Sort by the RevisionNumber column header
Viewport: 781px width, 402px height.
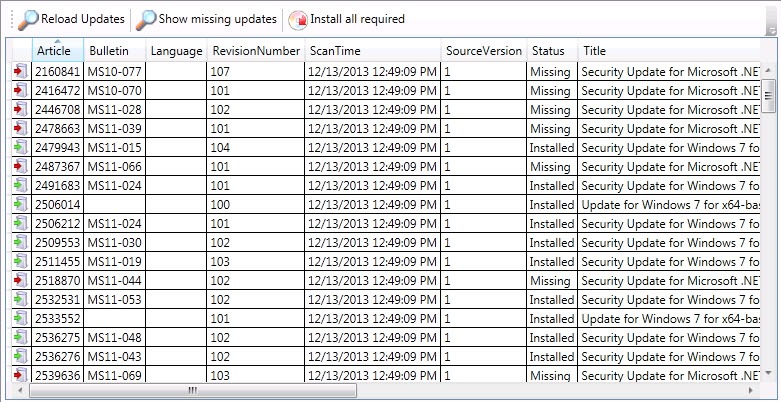(x=256, y=50)
